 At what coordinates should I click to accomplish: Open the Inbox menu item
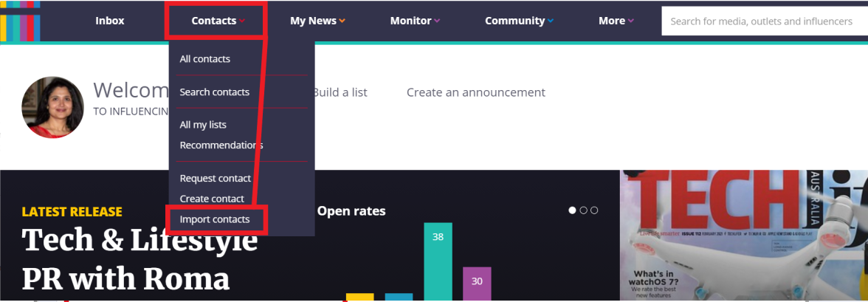pos(110,21)
